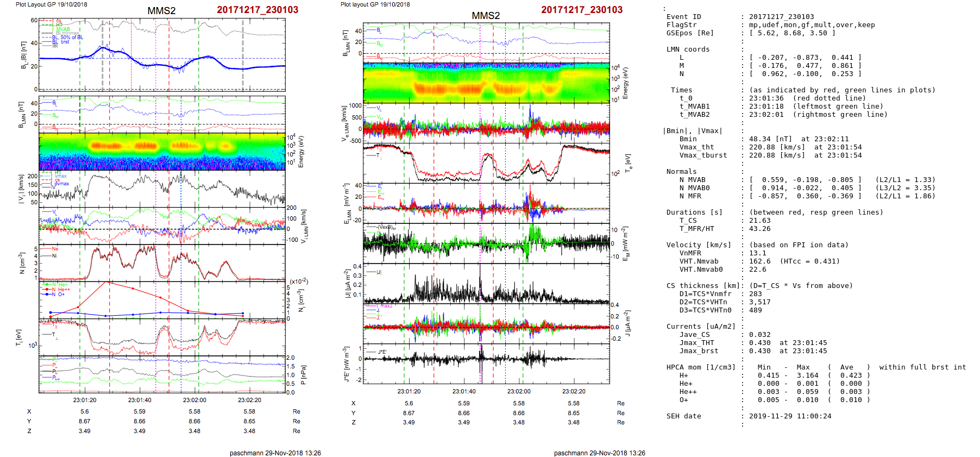
Task: Click the MMS2 title above the left plot
Action: [161, 11]
